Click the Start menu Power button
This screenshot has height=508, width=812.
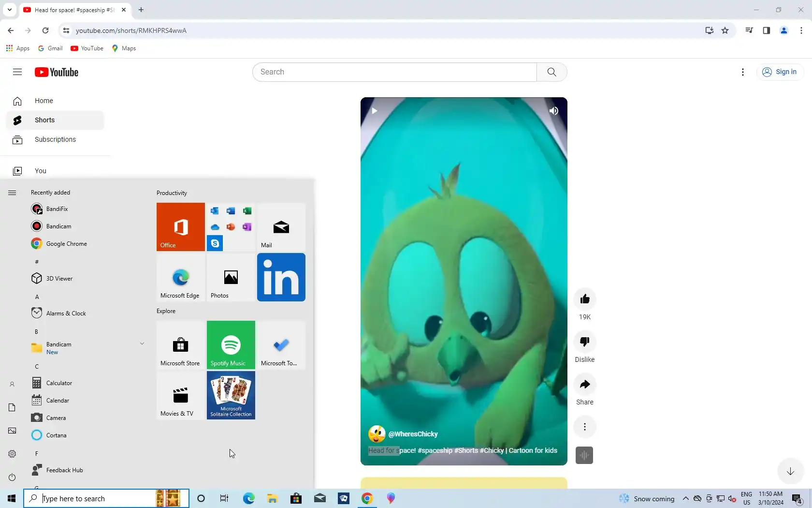point(12,477)
